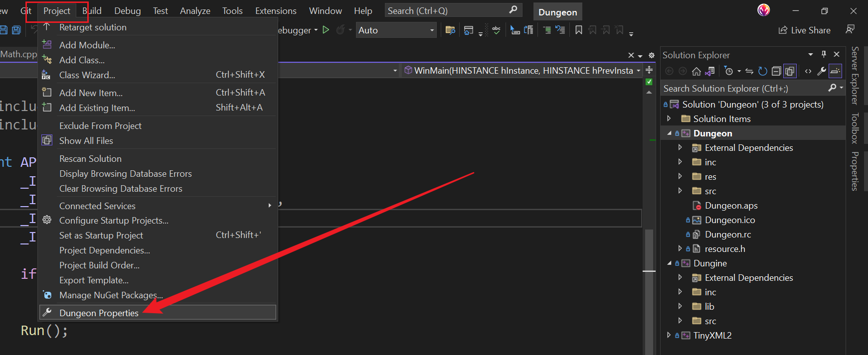Open the Auto dropdown in toolbar
Image resolution: width=868 pixels, height=355 pixels.
tap(432, 30)
